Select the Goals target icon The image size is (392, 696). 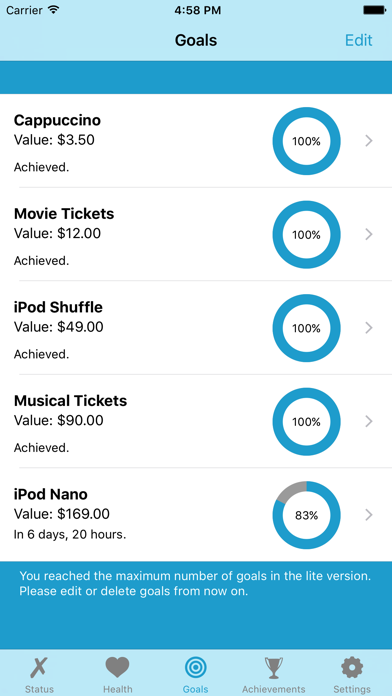click(195, 668)
